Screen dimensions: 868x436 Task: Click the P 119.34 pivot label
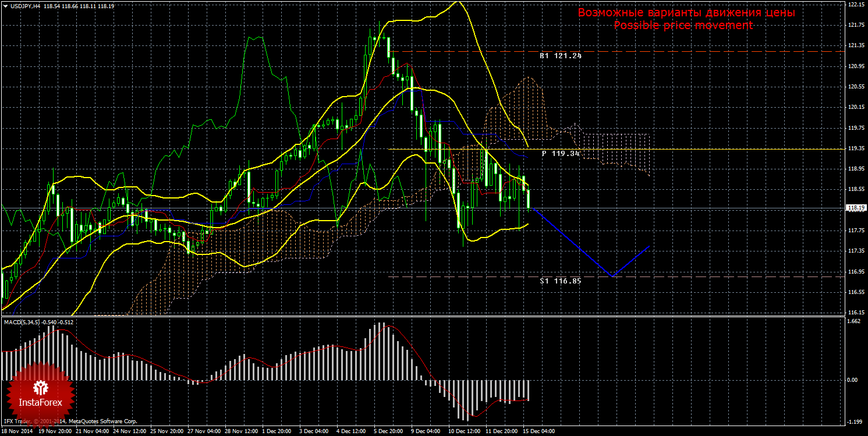coord(561,154)
